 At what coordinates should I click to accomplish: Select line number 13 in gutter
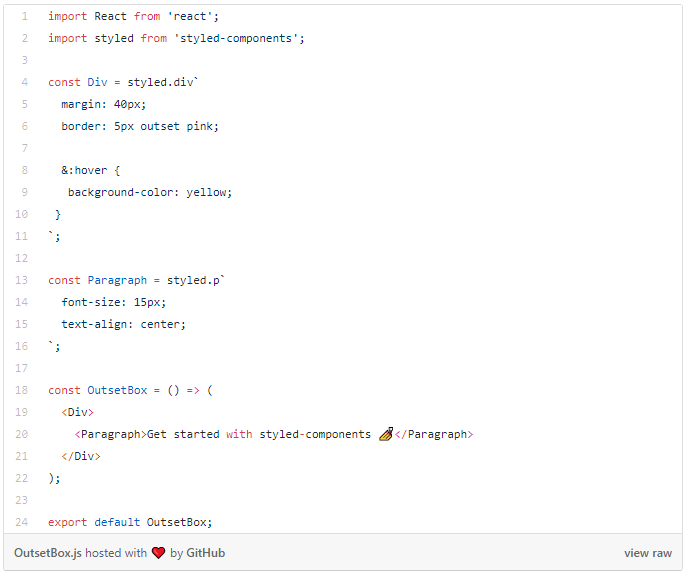[x=21, y=280]
